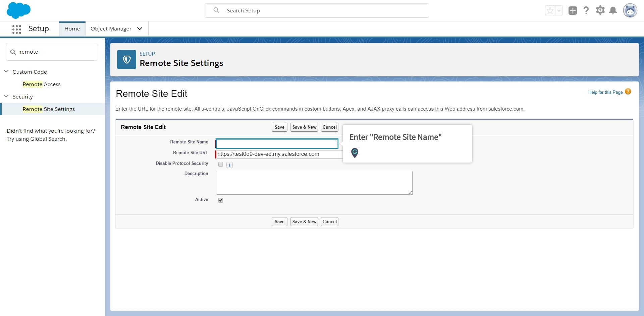The width and height of the screenshot is (644, 316).
Task: Click the Quick Find box containing remote
Action: 52,52
